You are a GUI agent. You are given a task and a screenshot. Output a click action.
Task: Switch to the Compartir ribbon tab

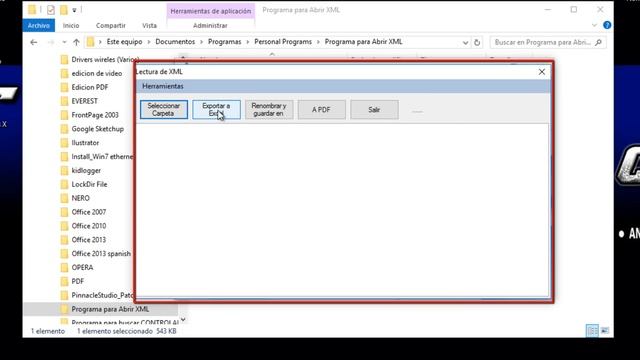pyautogui.click(x=111, y=25)
